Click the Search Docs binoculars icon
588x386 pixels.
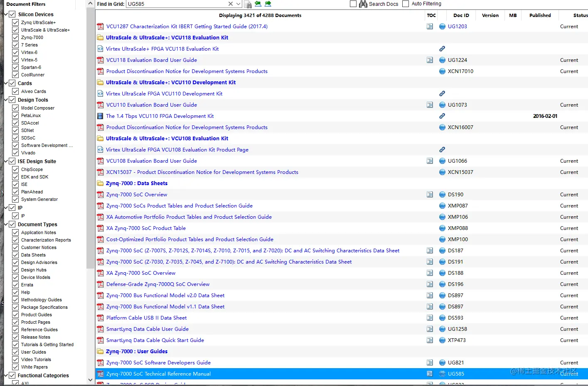[363, 4]
